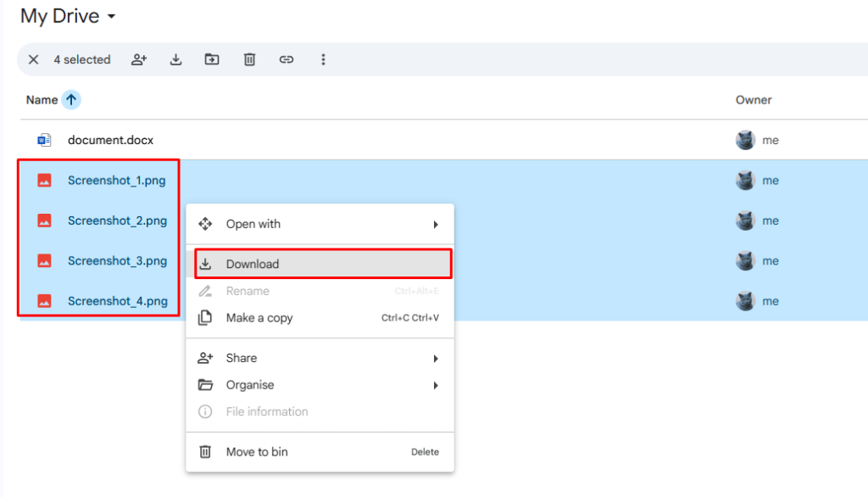Screen dimensions: 868x497
Task: Select Make a copy from the context menu
Action: tap(254, 318)
